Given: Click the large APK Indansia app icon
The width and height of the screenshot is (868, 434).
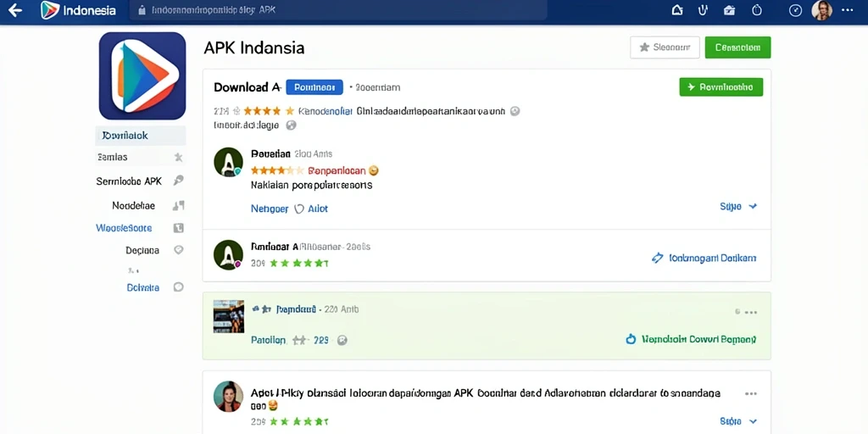Looking at the screenshot, I should tap(142, 75).
